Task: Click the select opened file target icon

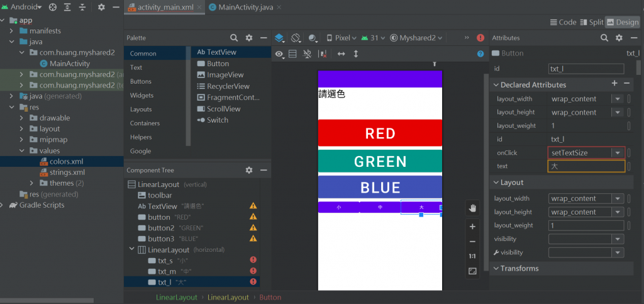Action: pos(52,8)
